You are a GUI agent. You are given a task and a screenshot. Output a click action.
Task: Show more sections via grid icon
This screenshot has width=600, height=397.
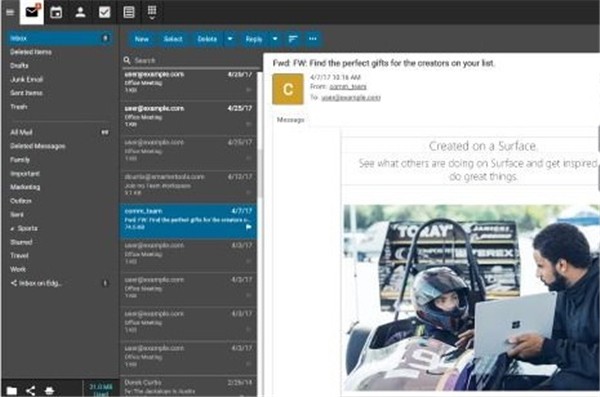click(152, 12)
